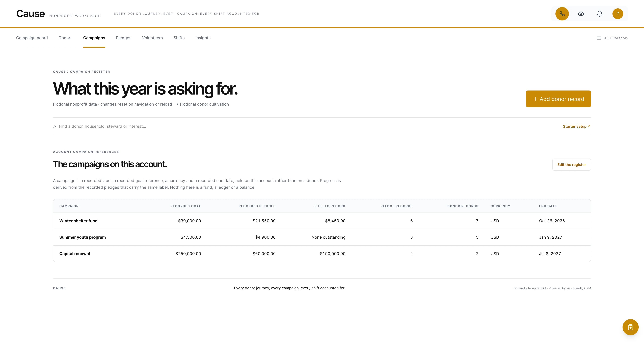Click the $190,000.00 still to record value
Viewport: 644px width, 362px height.
pyautogui.click(x=333, y=254)
